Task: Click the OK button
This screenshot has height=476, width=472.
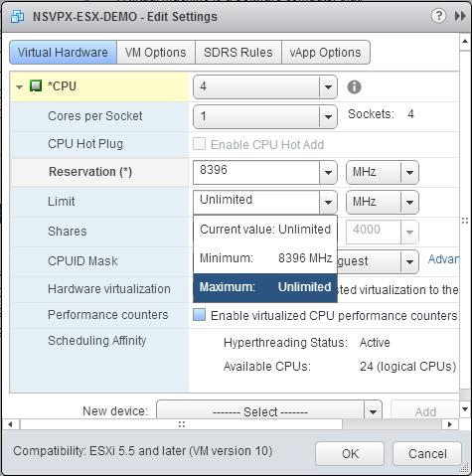Action: pos(350,453)
